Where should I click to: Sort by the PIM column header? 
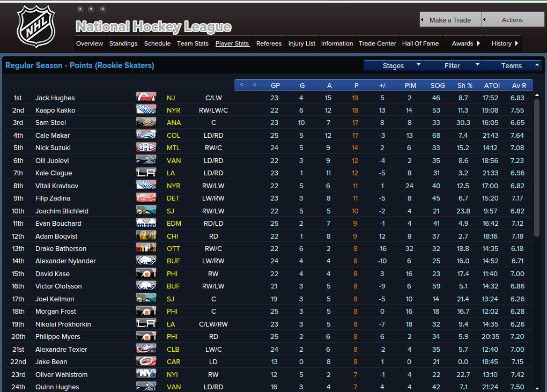(x=410, y=85)
